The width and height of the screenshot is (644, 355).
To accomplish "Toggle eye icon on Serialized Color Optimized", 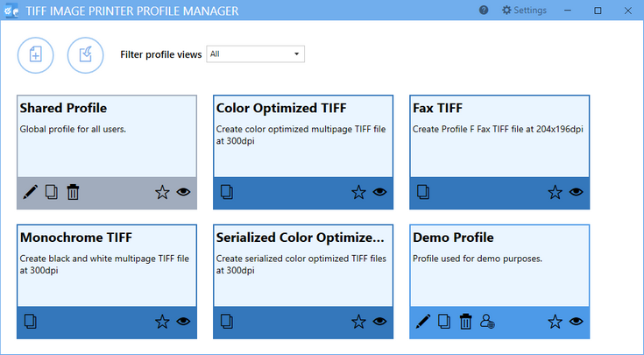I will click(380, 322).
